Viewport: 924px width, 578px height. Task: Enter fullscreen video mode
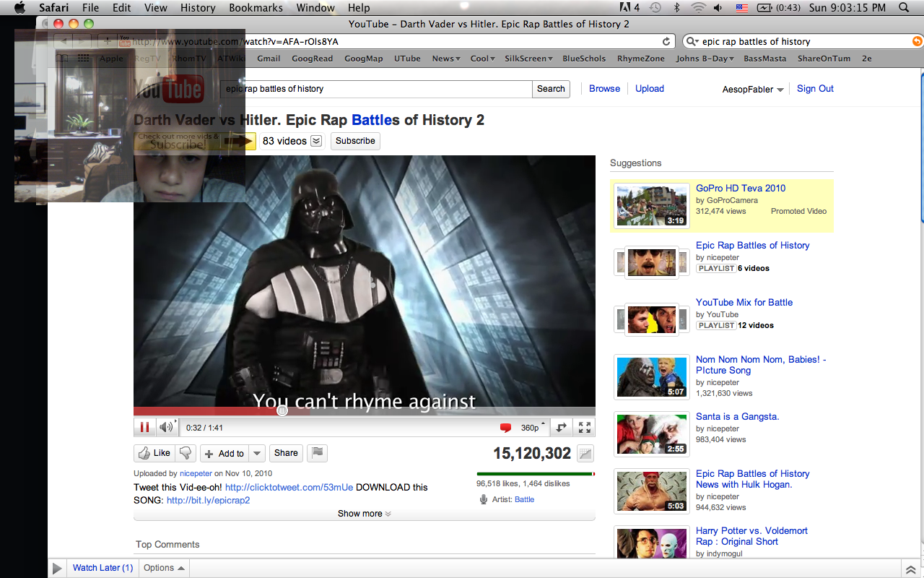click(x=585, y=428)
